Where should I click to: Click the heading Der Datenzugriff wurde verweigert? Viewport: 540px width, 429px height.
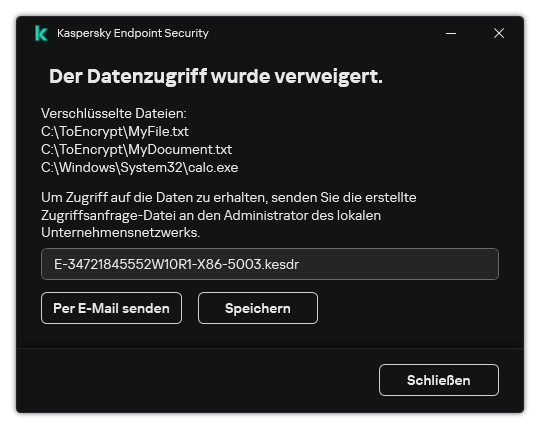pyautogui.click(x=216, y=76)
